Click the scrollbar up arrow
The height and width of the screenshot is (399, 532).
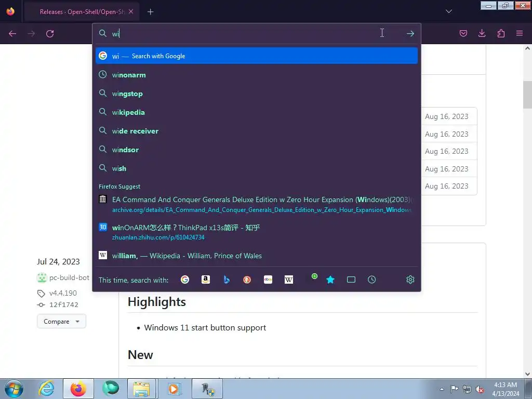coord(527,48)
